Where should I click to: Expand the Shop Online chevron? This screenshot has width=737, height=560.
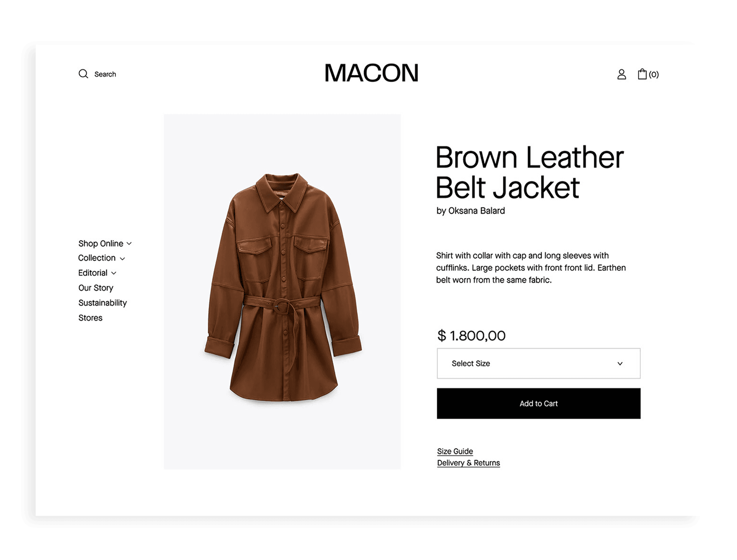(x=129, y=244)
